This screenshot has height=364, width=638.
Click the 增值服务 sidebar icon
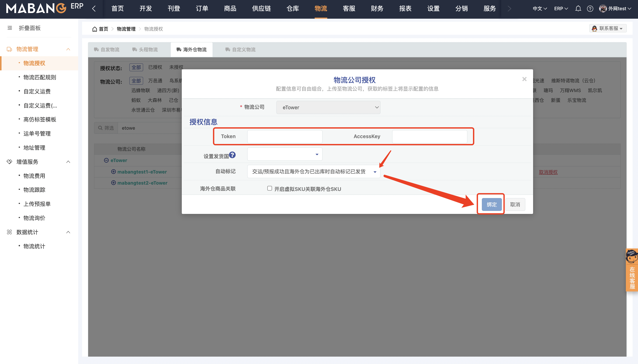[10, 162]
